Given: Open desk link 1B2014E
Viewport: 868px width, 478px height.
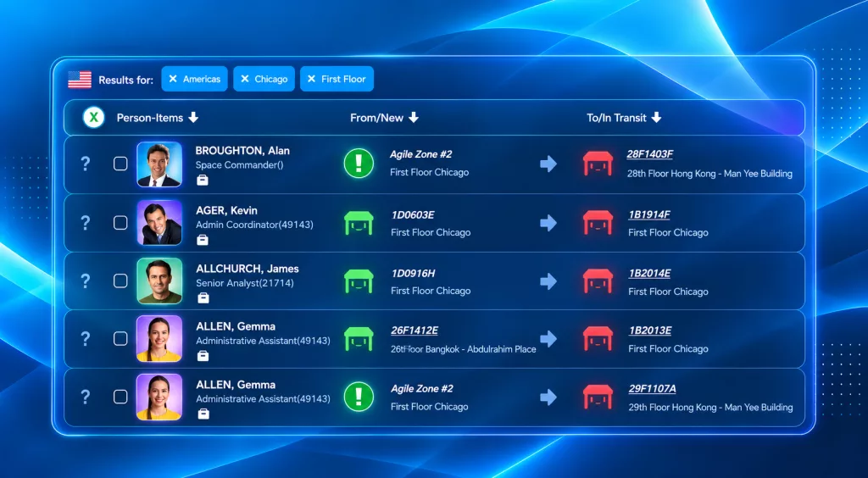Looking at the screenshot, I should point(650,273).
